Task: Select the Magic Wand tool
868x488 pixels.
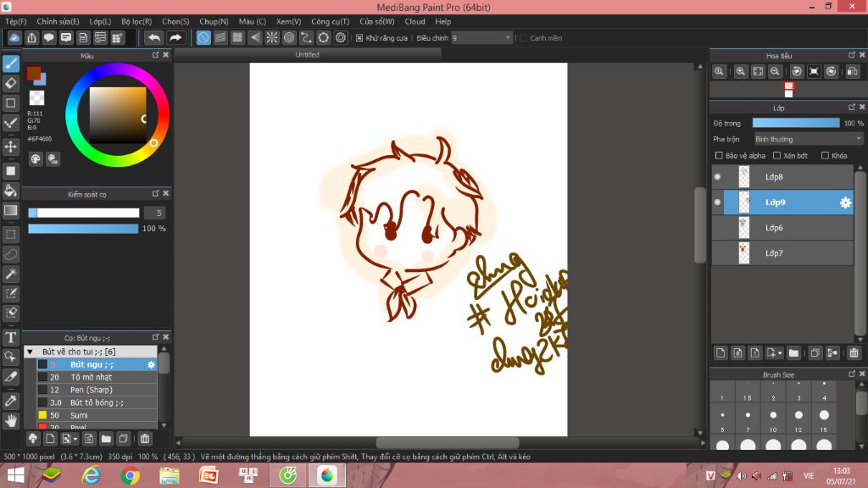Action: coord(10,274)
